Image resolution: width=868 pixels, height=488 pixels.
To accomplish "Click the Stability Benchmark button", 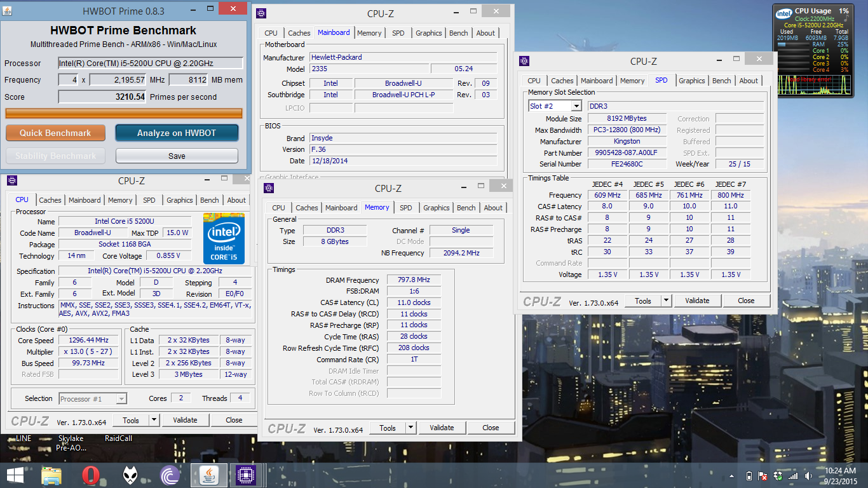I will (55, 156).
